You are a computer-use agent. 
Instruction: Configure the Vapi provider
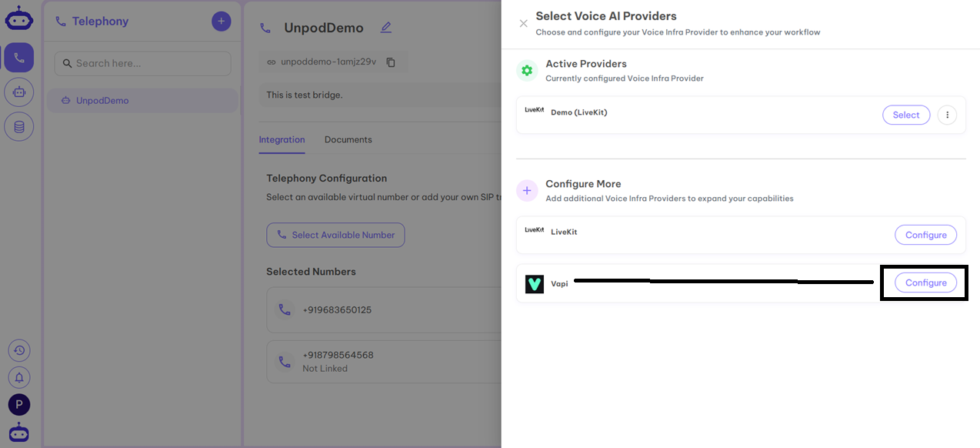pos(925,283)
